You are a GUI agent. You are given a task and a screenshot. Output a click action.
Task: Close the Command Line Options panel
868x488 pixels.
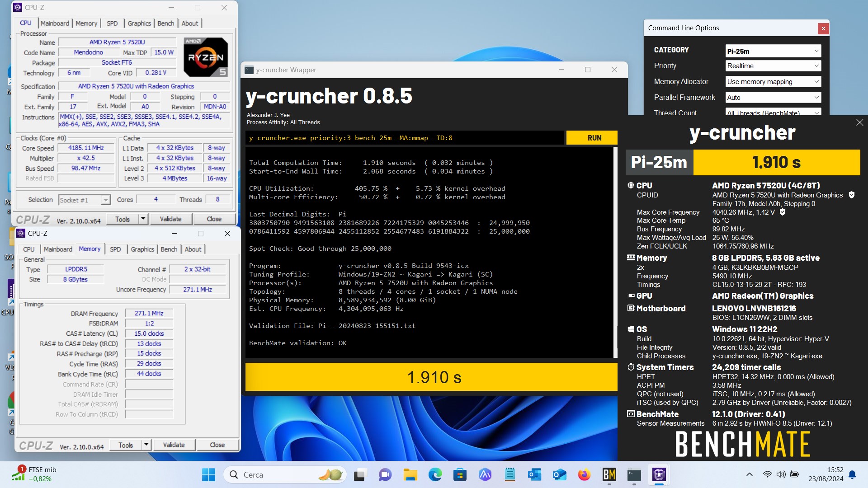[823, 28]
